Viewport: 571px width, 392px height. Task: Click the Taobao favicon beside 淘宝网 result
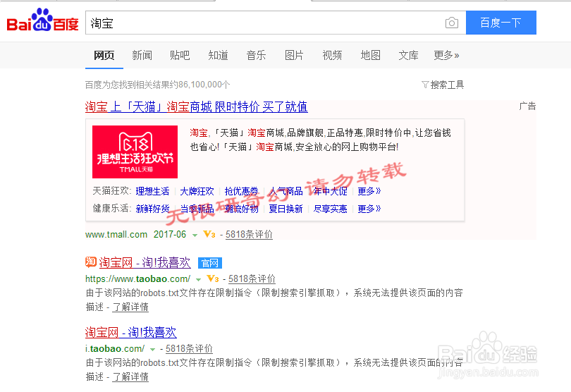coord(91,262)
